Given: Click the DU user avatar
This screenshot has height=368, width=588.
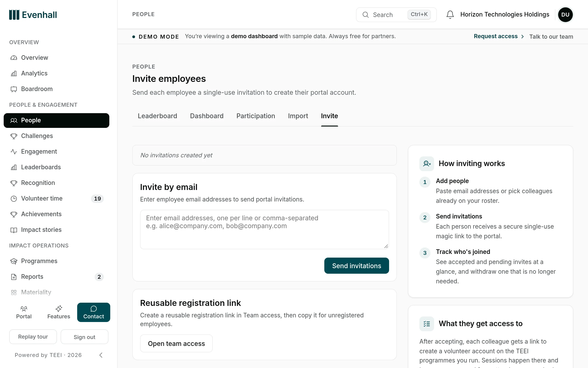Looking at the screenshot, I should [565, 14].
